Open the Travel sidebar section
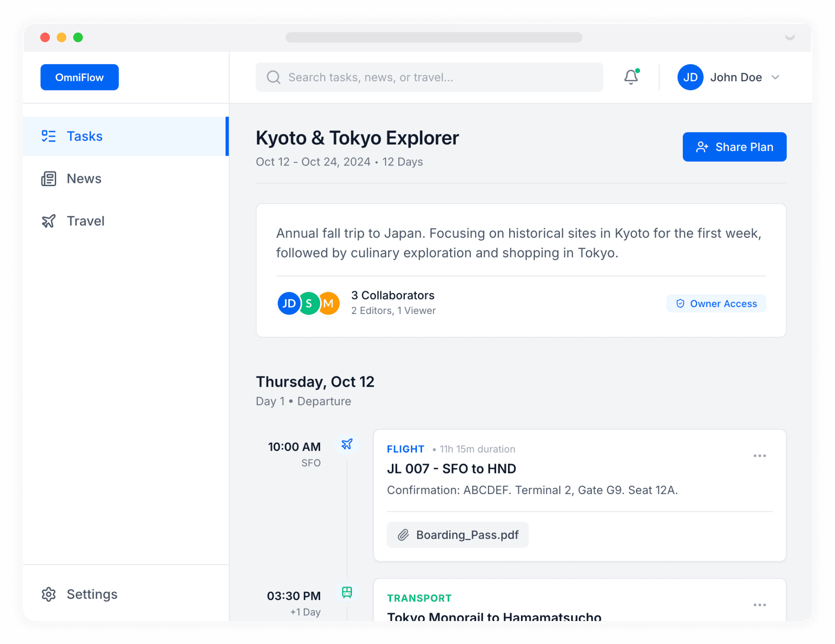 tap(85, 221)
